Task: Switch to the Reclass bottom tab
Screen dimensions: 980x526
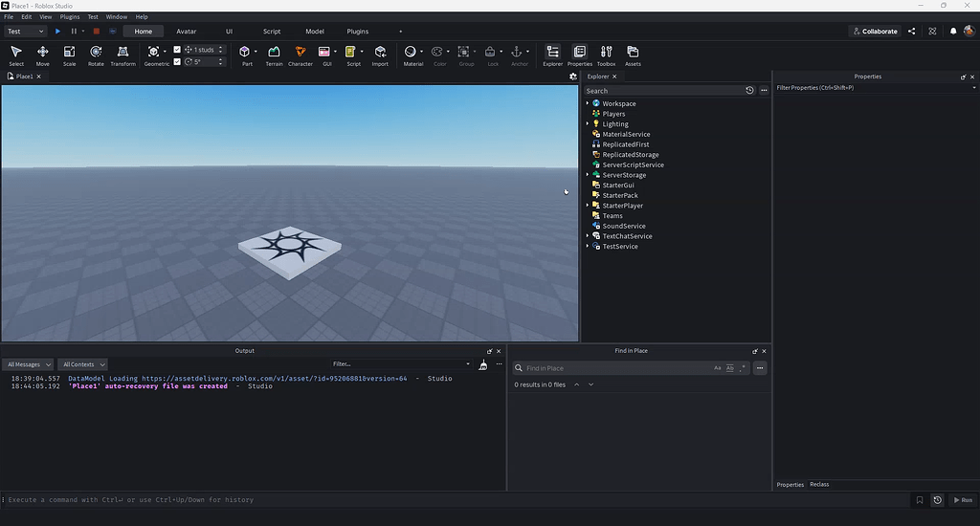Action: [819, 484]
